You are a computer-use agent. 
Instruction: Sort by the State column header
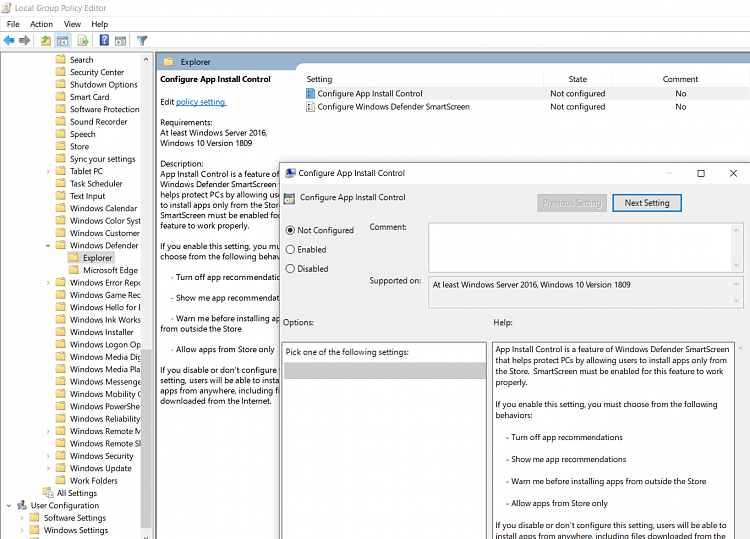(x=577, y=79)
